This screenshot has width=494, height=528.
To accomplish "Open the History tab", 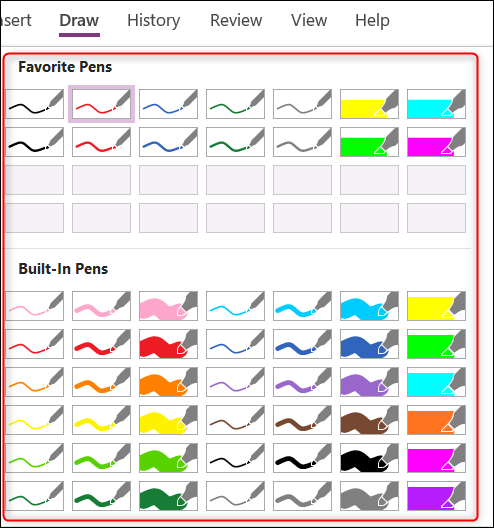I will pos(154,20).
